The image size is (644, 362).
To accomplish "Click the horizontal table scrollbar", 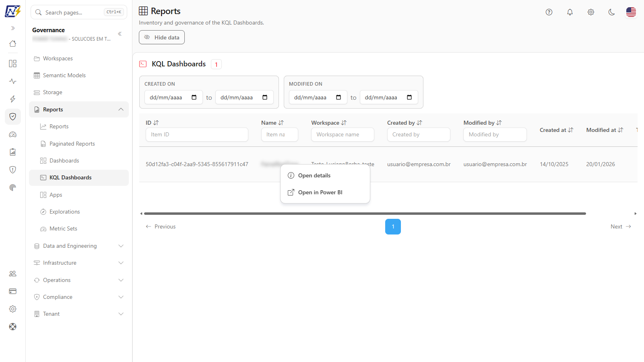I will click(365, 214).
